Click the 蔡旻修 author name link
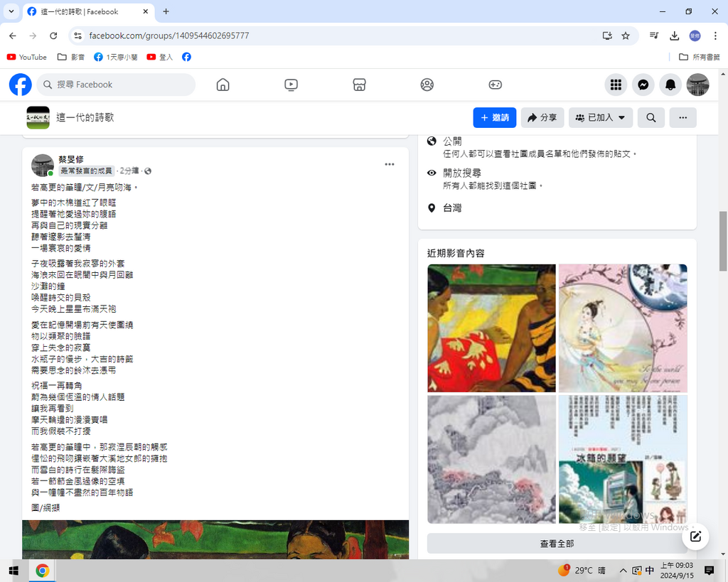Image resolution: width=728 pixels, height=582 pixels. (71, 159)
